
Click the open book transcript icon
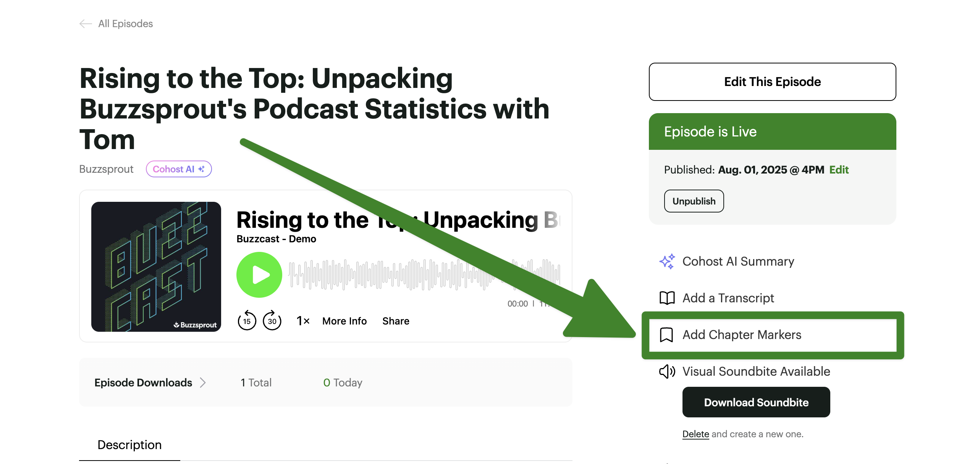pyautogui.click(x=667, y=298)
